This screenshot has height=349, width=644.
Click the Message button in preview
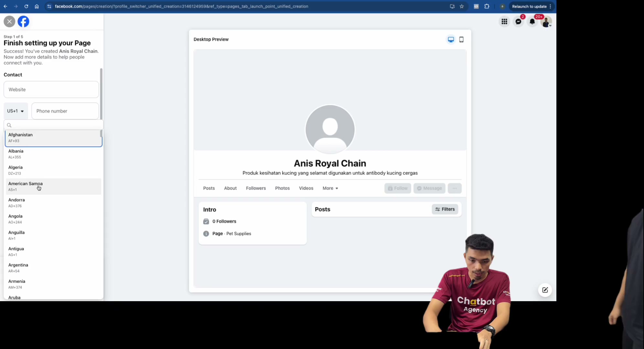(429, 188)
